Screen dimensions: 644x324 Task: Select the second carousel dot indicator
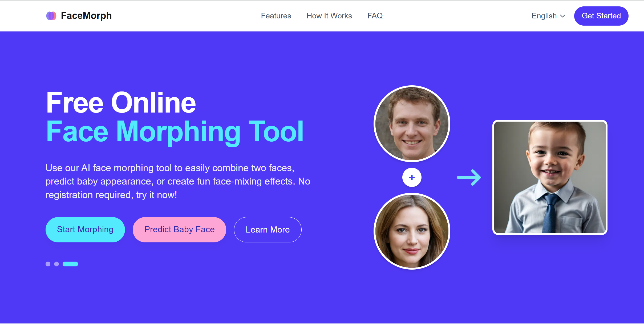56,264
